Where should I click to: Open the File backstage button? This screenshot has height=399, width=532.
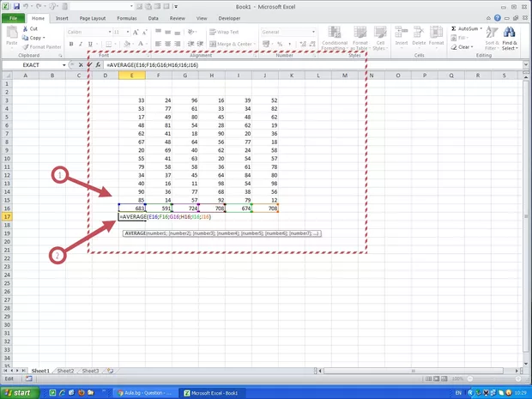click(x=13, y=17)
